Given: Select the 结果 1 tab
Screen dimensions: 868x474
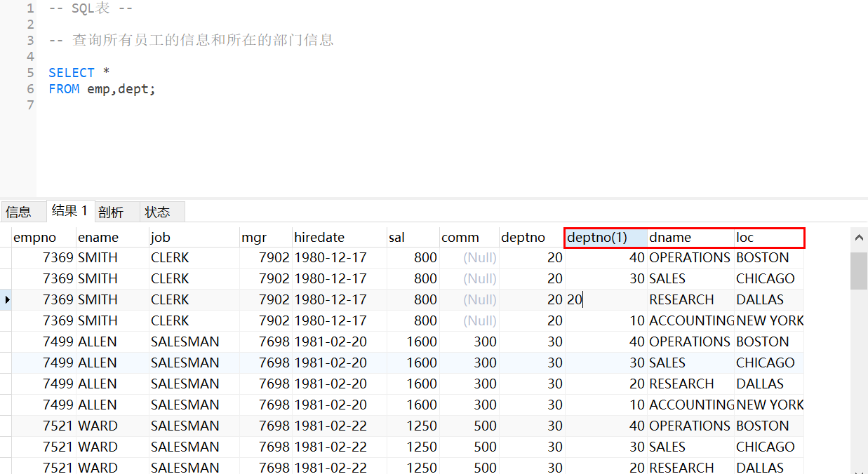Looking at the screenshot, I should [69, 211].
